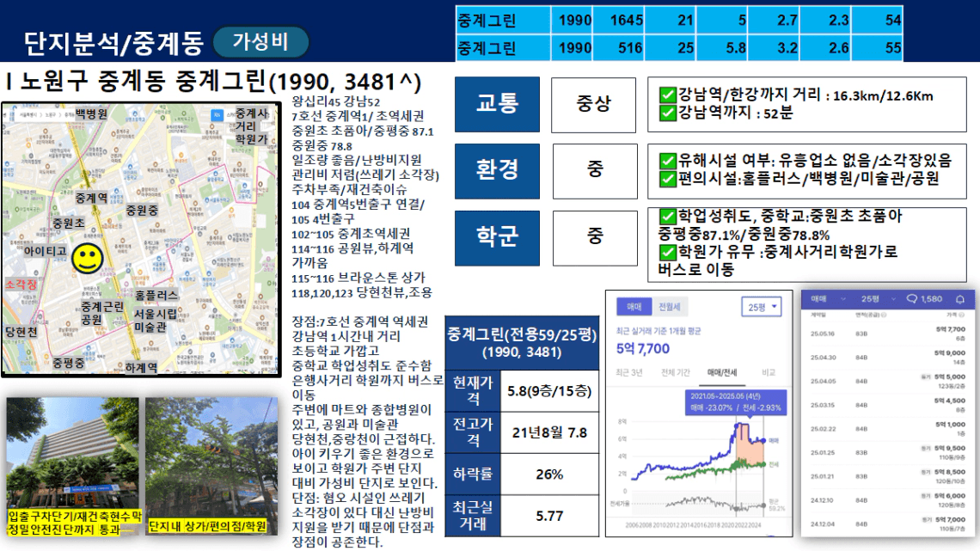This screenshot has height=551, width=980.
Task: Click the green 전세 line label on chart
Action: point(773,464)
